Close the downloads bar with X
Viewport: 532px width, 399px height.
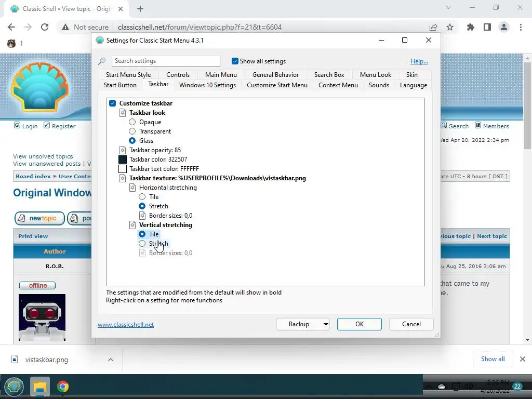click(x=523, y=359)
